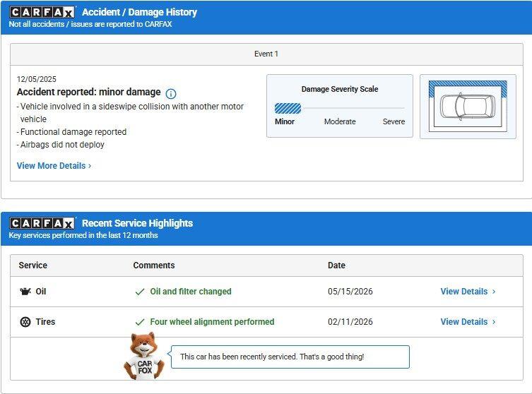Click the 'Minor' severity label

click(x=285, y=121)
